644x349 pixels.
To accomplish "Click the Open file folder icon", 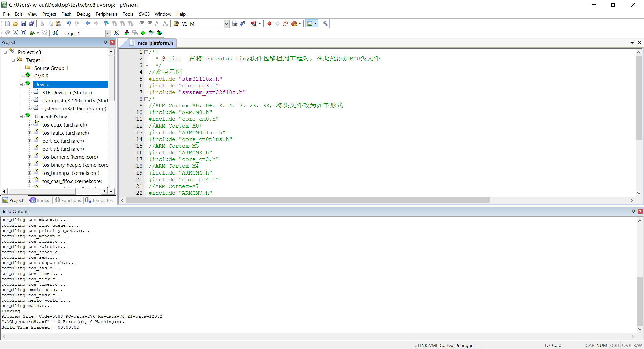I will [x=15, y=23].
